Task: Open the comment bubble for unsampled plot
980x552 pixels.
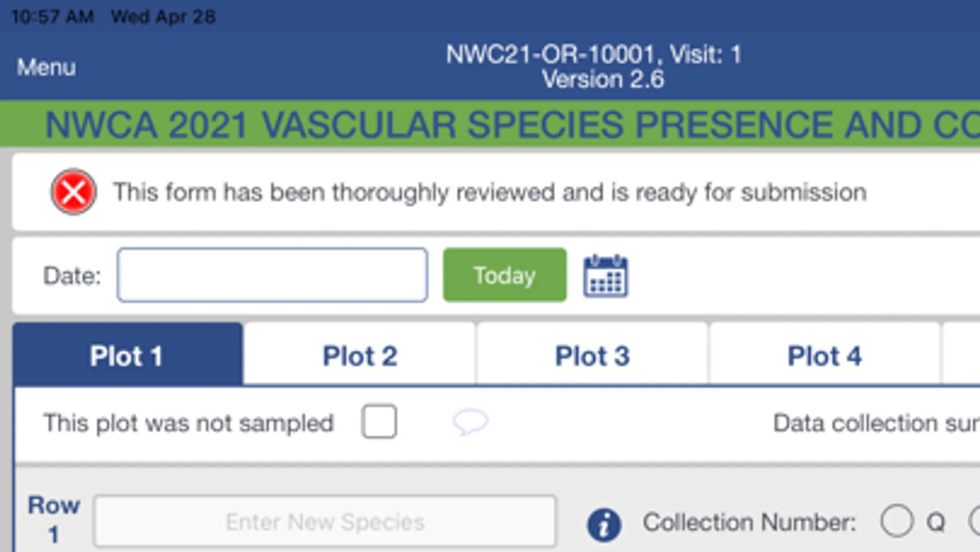Action: click(470, 422)
